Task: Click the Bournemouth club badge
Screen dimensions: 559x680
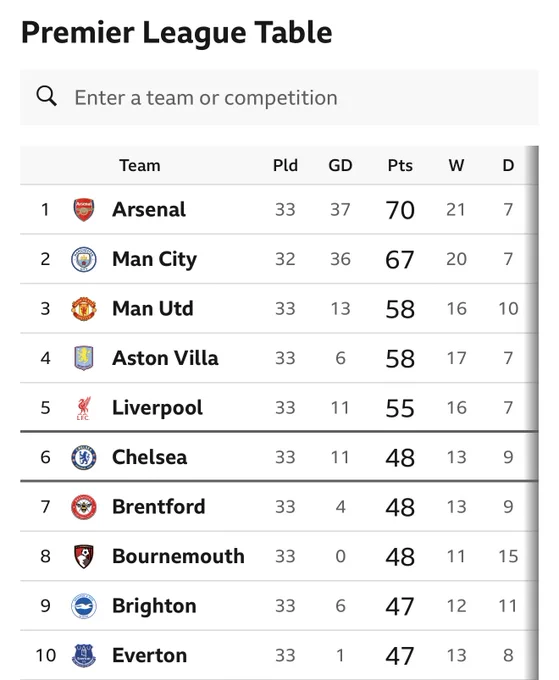Action: (84, 556)
